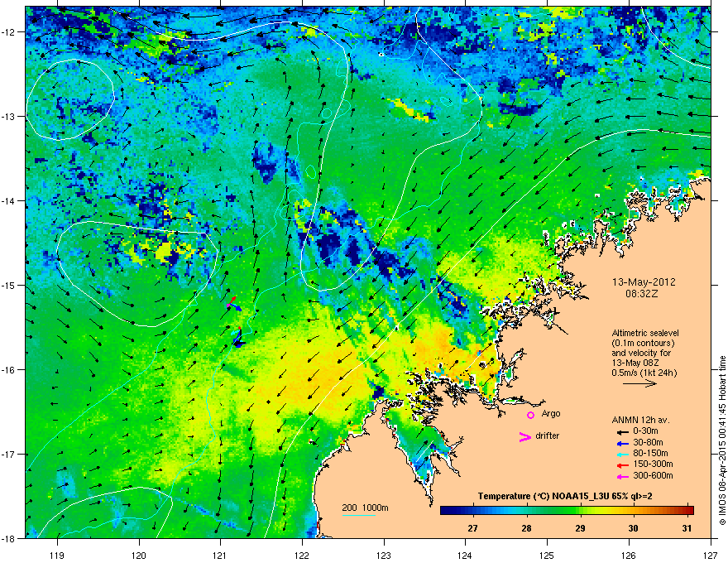Click the longitude axis label 119
This screenshot has height=563, width=728.
[x=57, y=555]
